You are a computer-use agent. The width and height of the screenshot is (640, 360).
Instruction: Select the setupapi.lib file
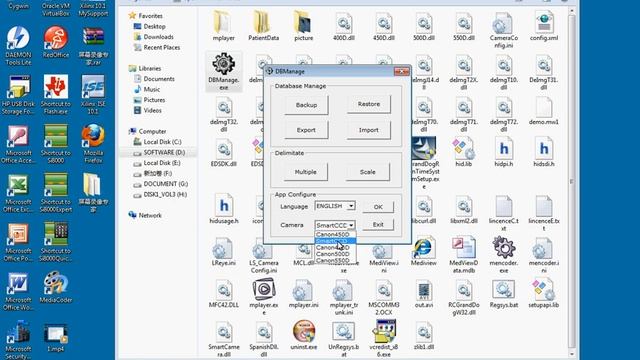pos(544,294)
